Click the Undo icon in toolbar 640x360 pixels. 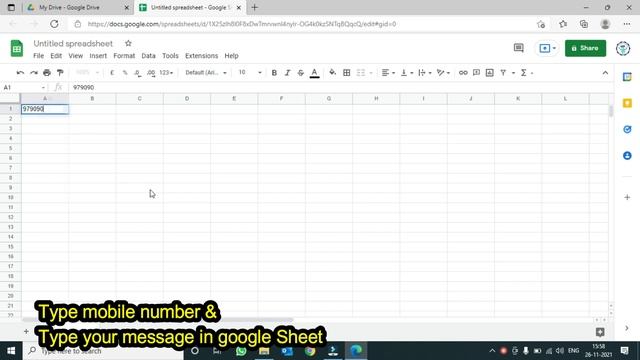[20, 73]
